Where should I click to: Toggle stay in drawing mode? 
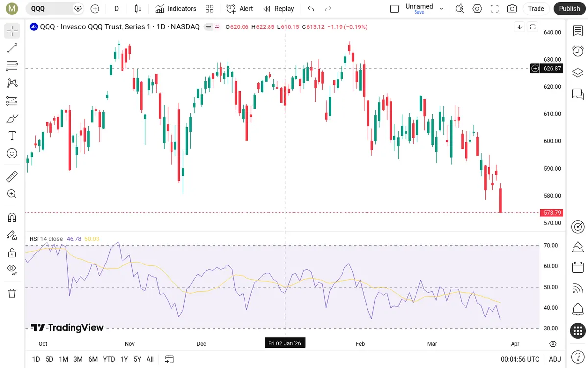click(12, 235)
